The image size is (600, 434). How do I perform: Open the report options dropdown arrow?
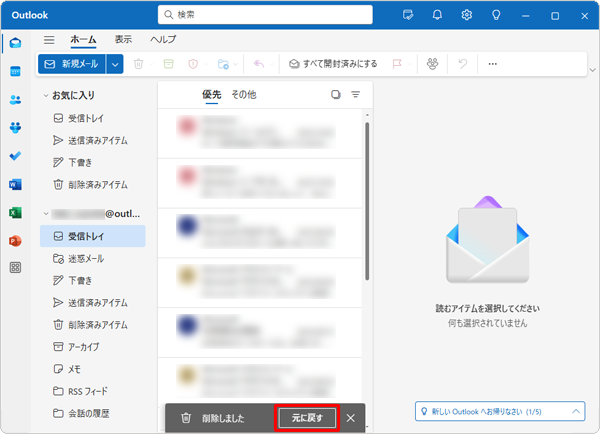206,64
